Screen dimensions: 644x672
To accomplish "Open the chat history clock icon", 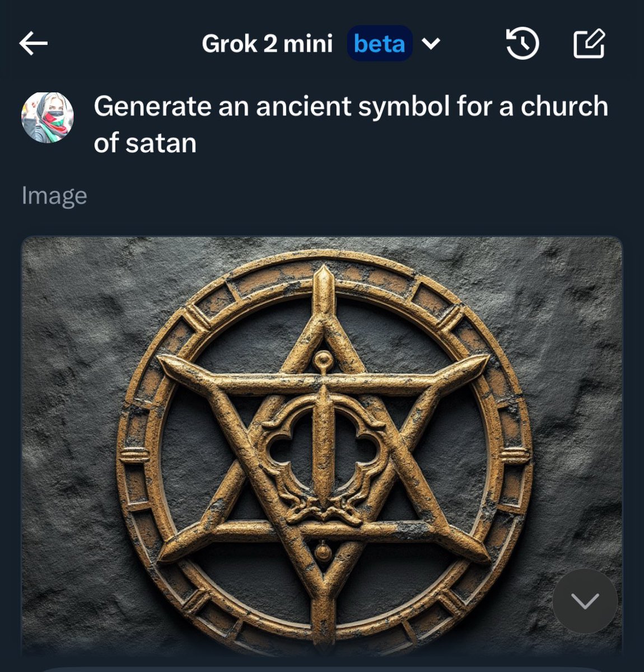I will 522,44.
